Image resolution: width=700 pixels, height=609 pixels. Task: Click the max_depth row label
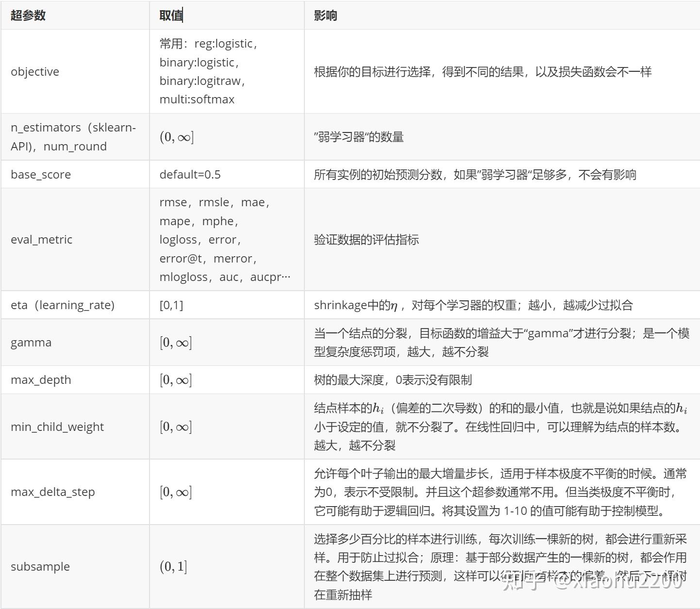(41, 379)
